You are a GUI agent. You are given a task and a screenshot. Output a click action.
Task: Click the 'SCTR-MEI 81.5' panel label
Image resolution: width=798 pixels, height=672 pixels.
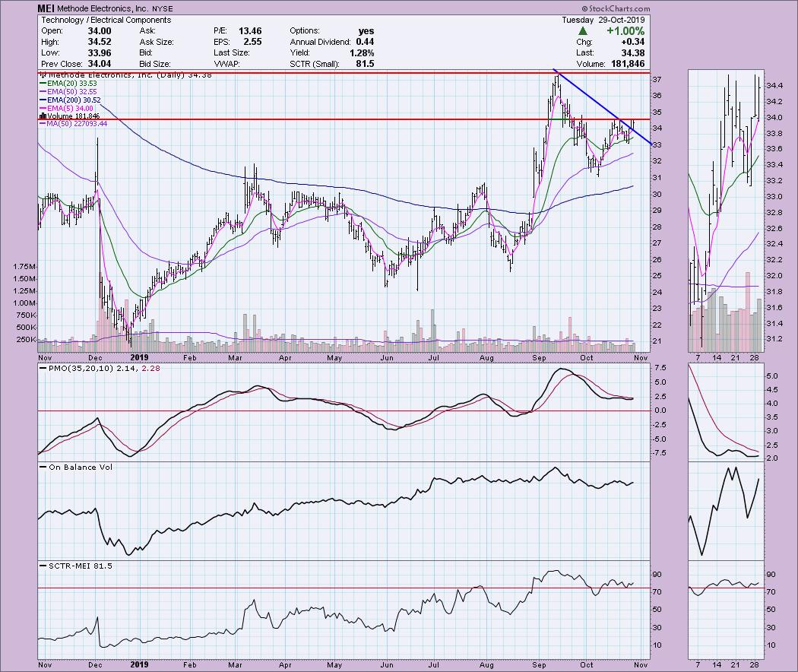(x=76, y=566)
